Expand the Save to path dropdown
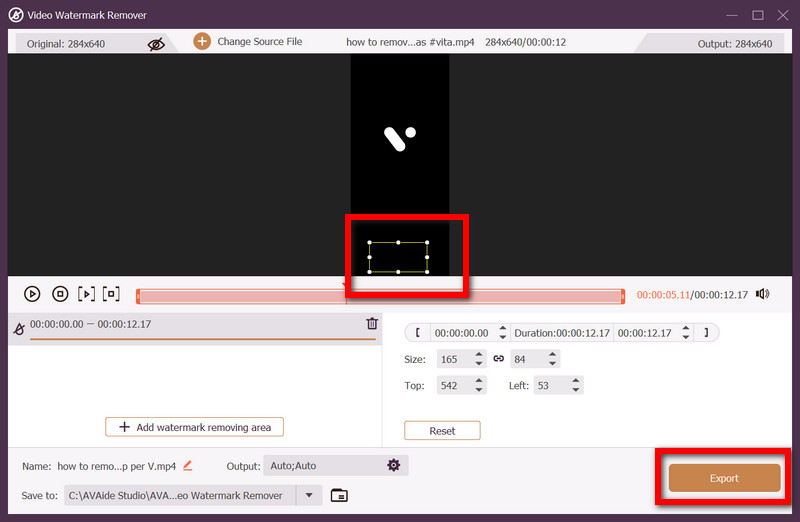This screenshot has width=800, height=522. (309, 495)
